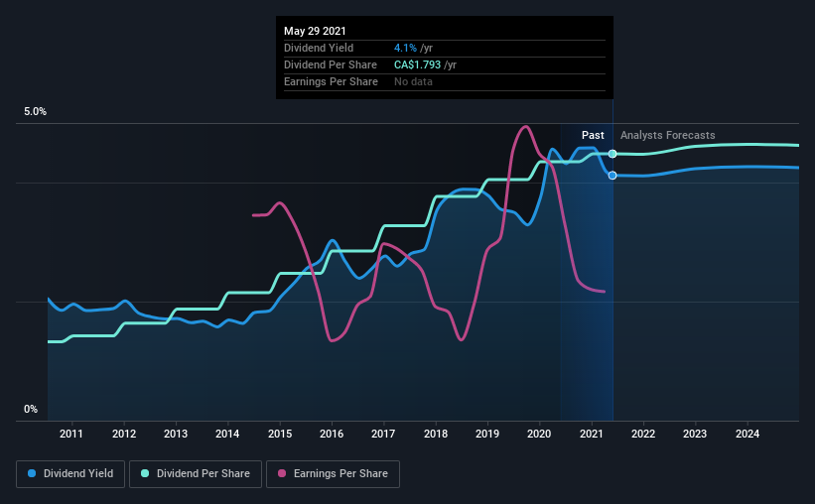Click the 2014 x-axis label
The width and height of the screenshot is (815, 504).
(227, 434)
